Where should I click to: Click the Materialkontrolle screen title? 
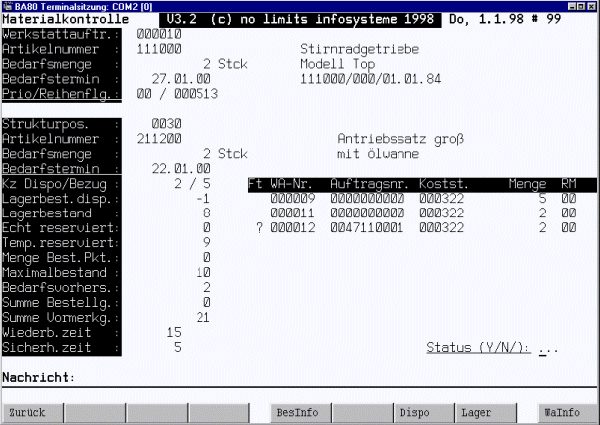pyautogui.click(x=66, y=19)
